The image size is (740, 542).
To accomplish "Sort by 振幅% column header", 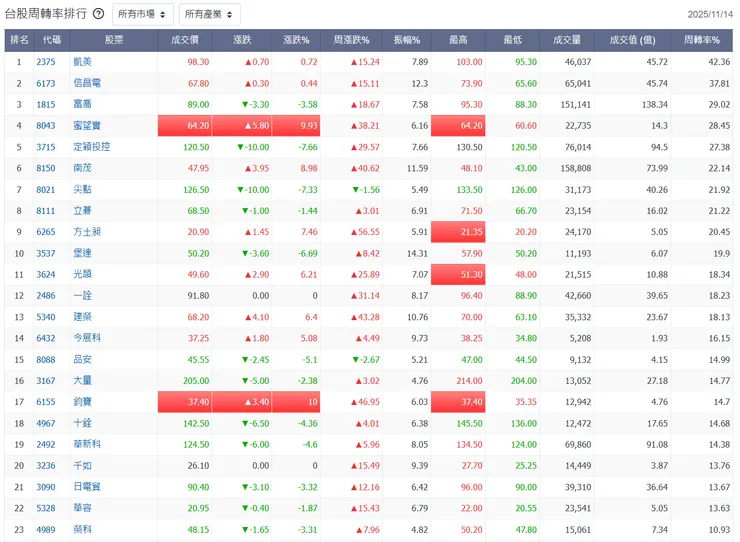I will click(x=407, y=40).
